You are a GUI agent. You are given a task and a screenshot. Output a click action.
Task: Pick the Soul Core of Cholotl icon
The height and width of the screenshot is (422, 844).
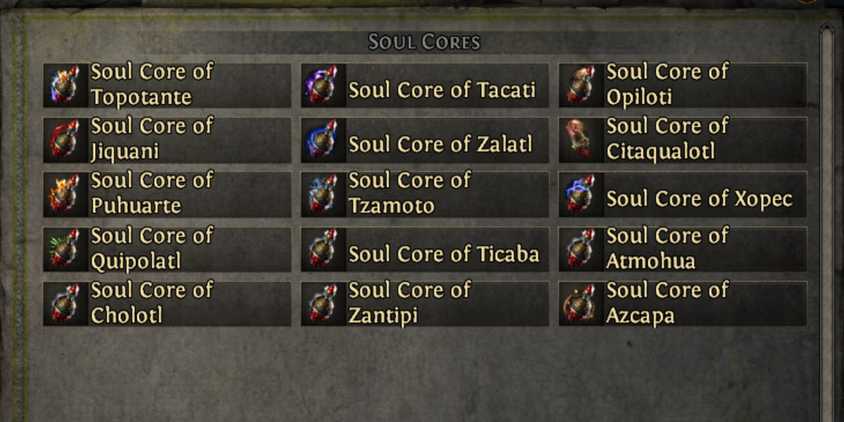[x=64, y=303]
